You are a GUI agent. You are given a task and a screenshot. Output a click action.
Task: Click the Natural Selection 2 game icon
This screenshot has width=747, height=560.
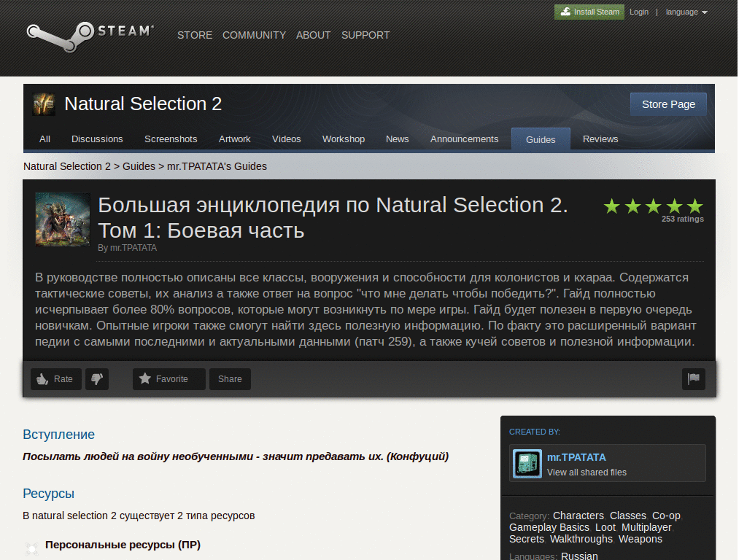(44, 104)
